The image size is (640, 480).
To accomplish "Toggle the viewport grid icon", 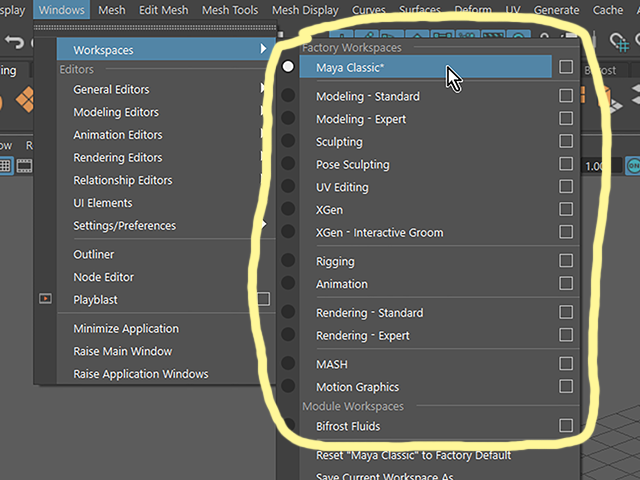I will 5,166.
